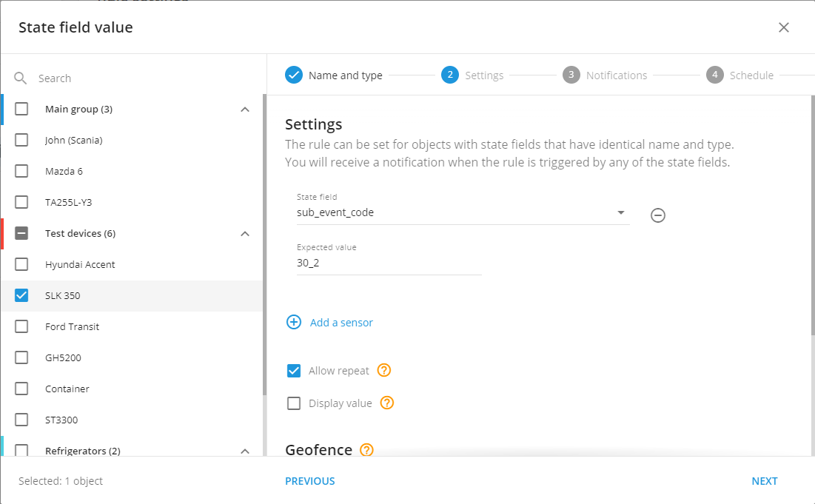The width and height of the screenshot is (815, 504).
Task: Open help for Allow repeat
Action: coord(384,371)
